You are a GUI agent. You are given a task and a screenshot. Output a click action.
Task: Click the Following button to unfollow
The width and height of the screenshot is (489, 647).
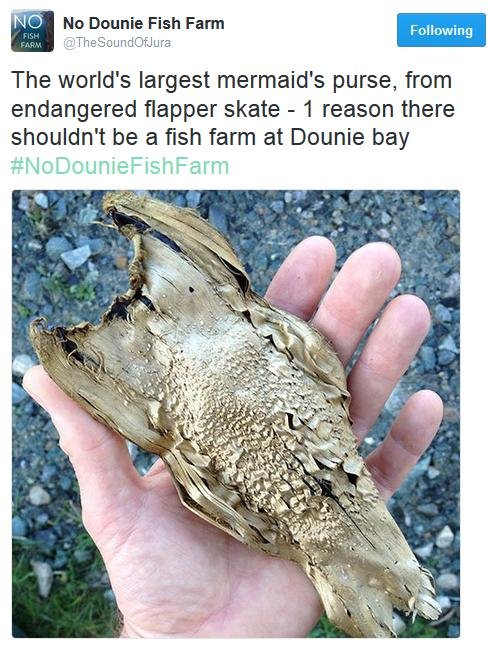click(x=441, y=30)
